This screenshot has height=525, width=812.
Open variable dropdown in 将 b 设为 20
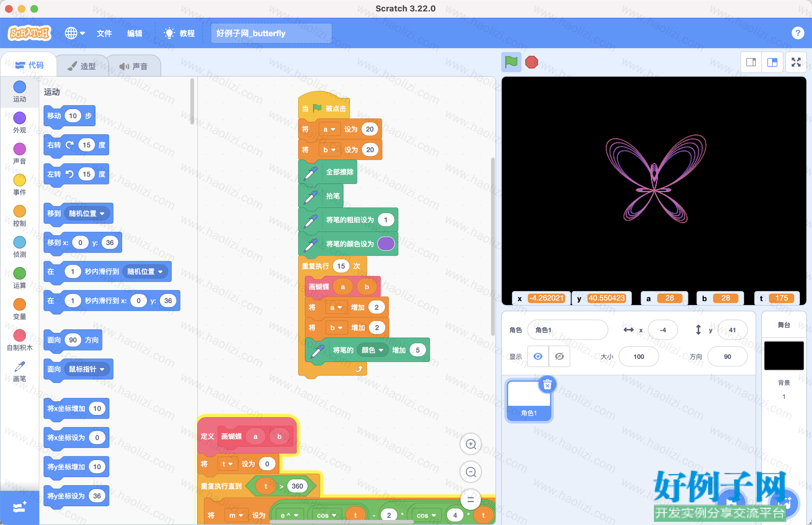330,150
